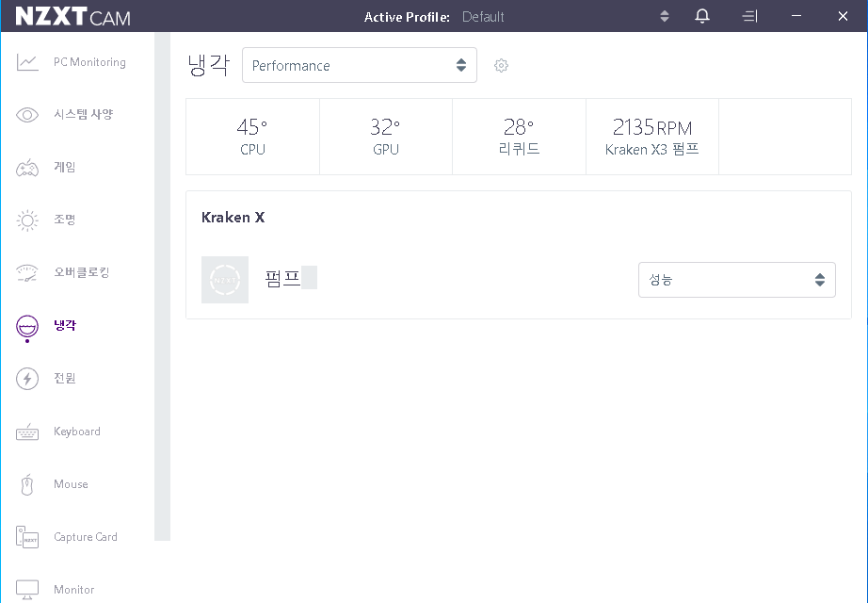Image resolution: width=868 pixels, height=603 pixels.
Task: Go to 오버클로킹 section
Action: 81,272
